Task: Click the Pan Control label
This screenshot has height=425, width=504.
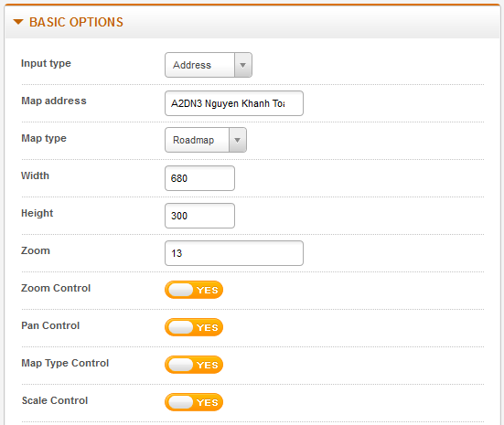Action: click(50, 325)
